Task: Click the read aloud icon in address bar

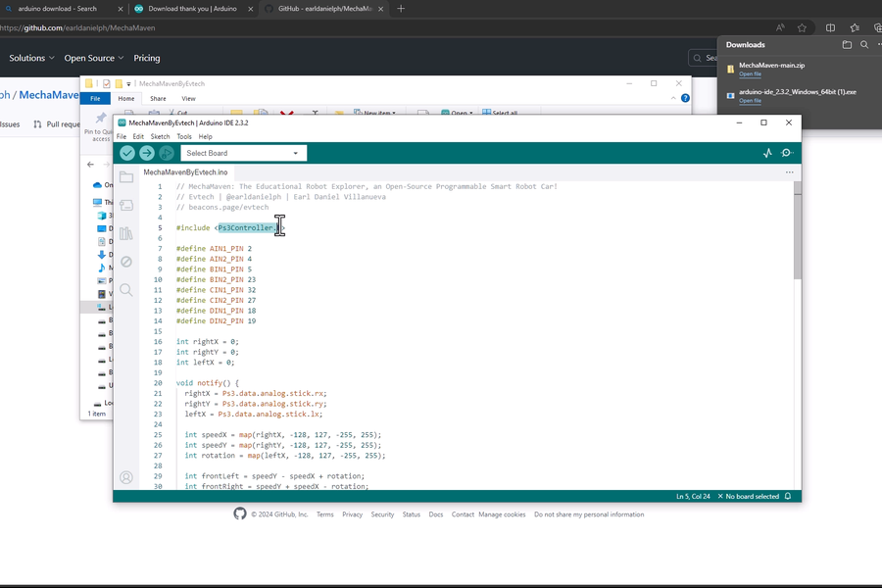Action: click(x=780, y=27)
